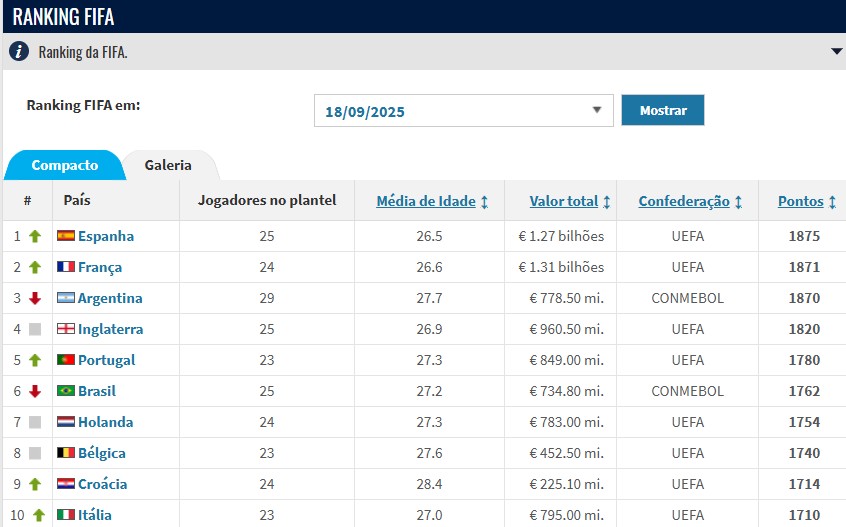Viewport: 846px width, 527px height.
Task: Click the gray unchanged square in Inglaterra row
Action: coord(35,329)
